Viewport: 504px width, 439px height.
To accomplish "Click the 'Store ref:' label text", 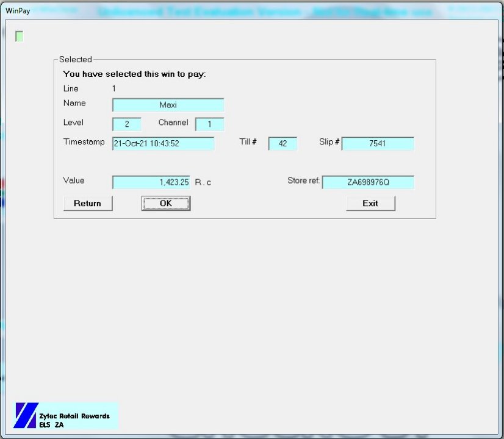I will pos(303,181).
